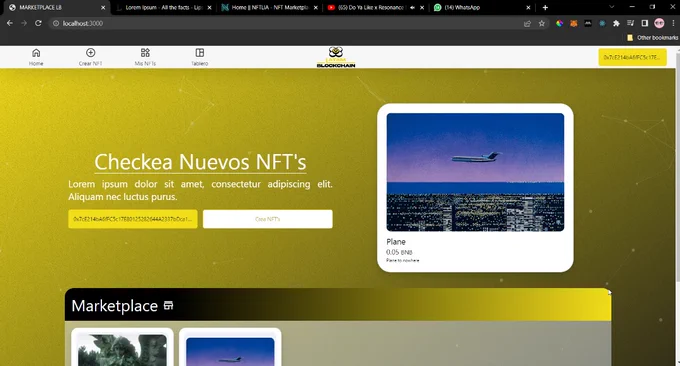Click the wallet address button under hero text

(x=133, y=219)
